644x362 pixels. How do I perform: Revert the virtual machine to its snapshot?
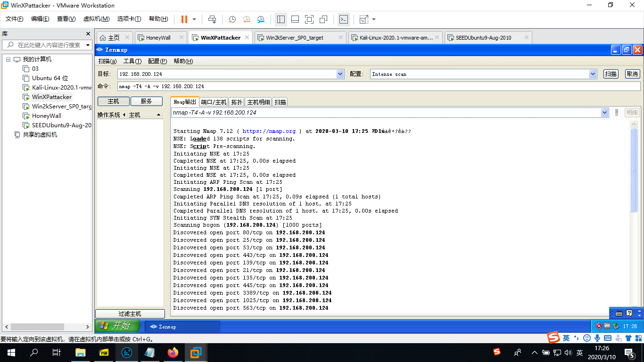click(247, 19)
